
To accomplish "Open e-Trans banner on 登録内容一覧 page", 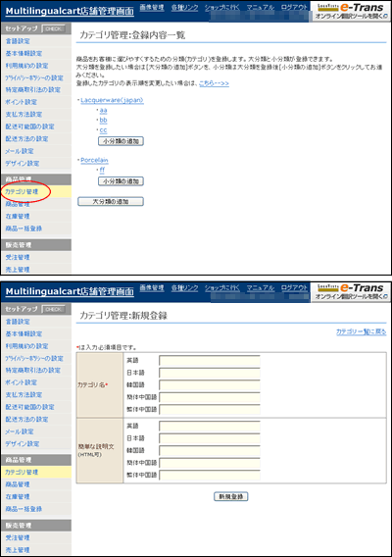I will (351, 11).
